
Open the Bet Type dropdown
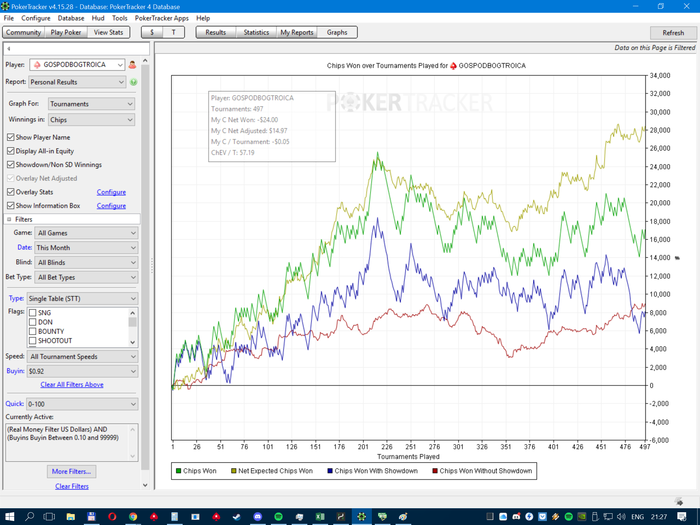87,277
